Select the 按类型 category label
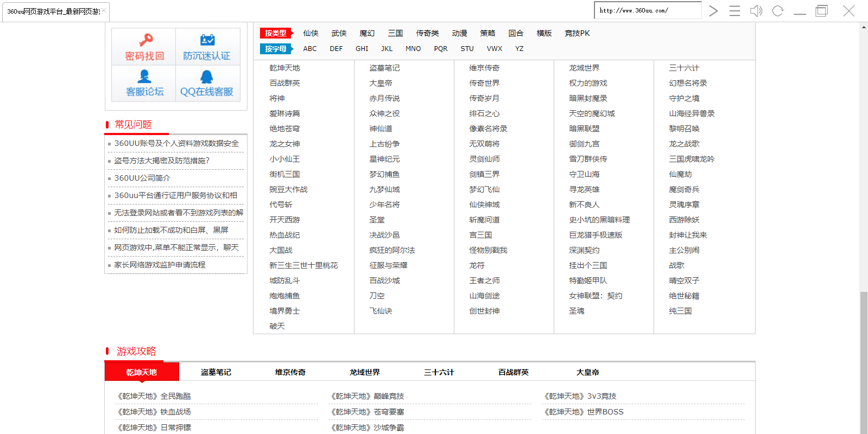 click(x=276, y=33)
